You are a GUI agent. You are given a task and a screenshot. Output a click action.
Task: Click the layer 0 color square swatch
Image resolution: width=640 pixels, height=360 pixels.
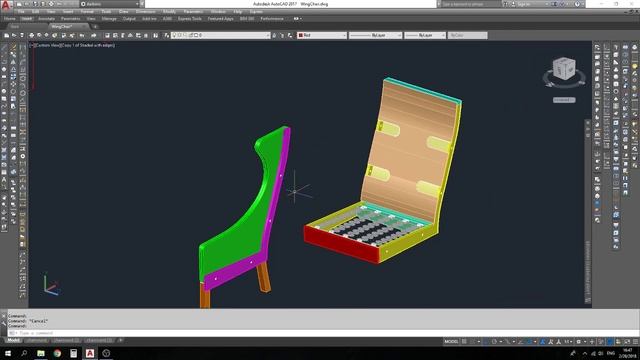point(196,36)
